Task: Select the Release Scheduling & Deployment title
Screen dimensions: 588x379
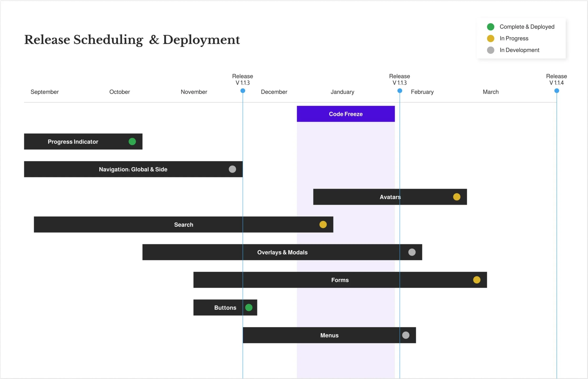Action: click(x=132, y=40)
